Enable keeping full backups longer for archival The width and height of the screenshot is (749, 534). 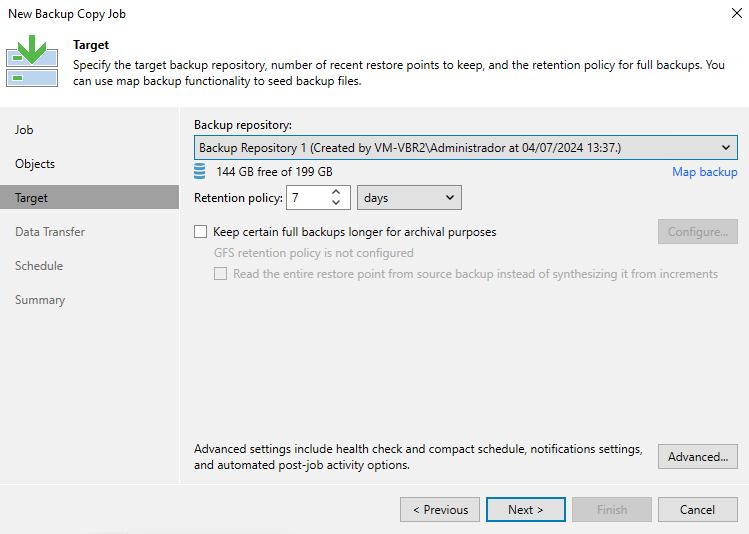pyautogui.click(x=201, y=232)
